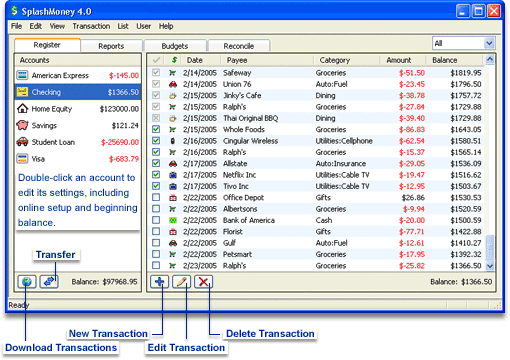510x360 pixels.
Task: Switch to the Reconcile tab
Action: click(239, 46)
